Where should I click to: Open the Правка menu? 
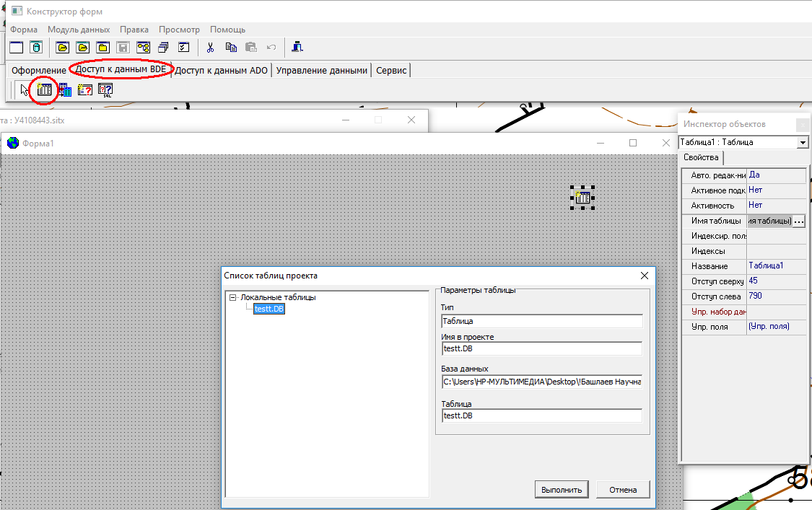click(134, 30)
